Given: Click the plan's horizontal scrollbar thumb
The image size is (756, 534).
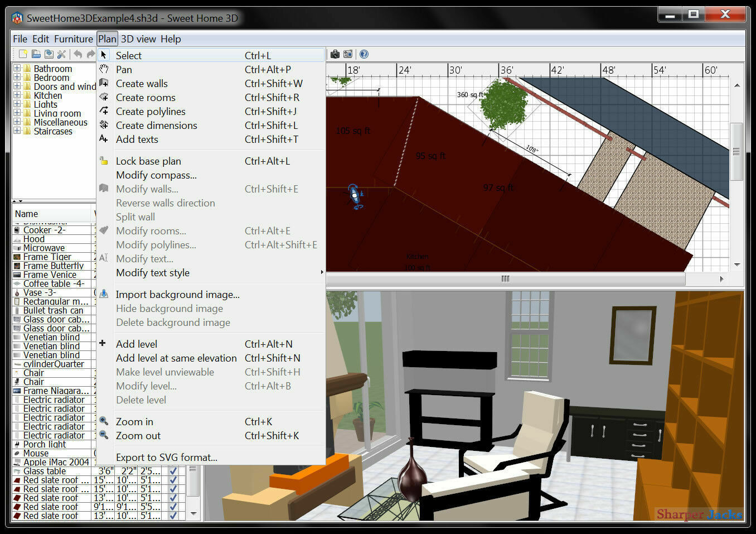Looking at the screenshot, I should pos(505,278).
